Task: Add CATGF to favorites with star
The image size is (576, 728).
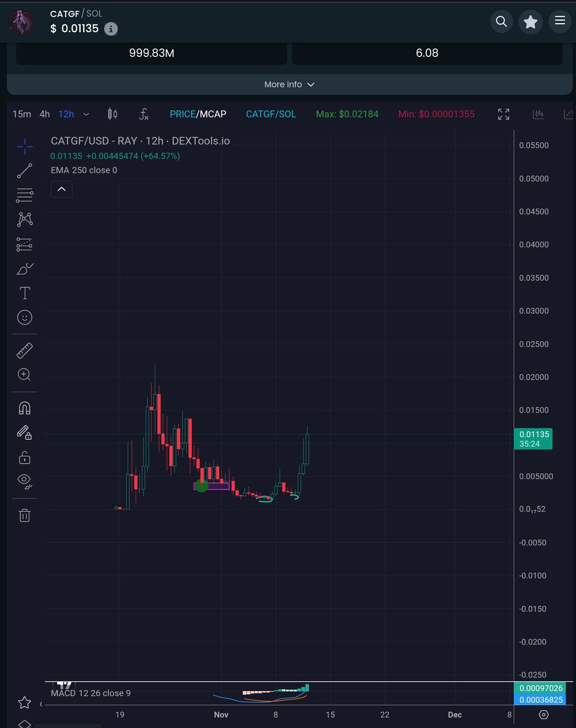Action: 531,22
